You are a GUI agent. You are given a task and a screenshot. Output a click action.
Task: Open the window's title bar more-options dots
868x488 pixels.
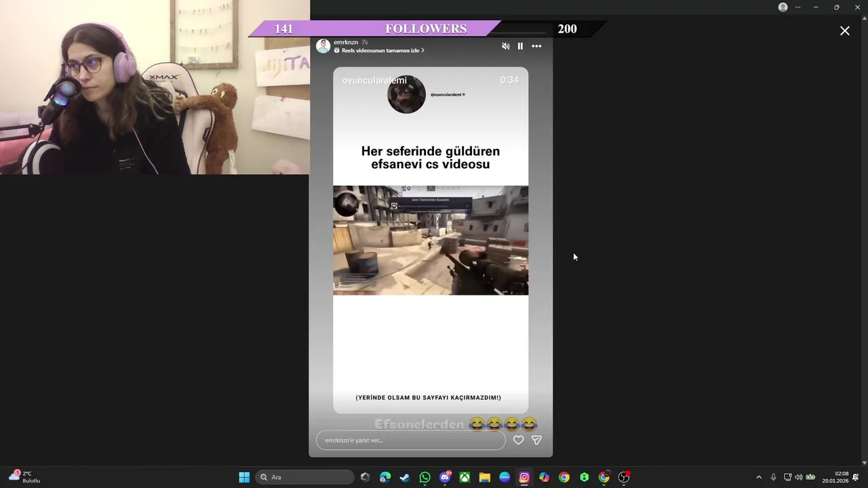pos(797,7)
